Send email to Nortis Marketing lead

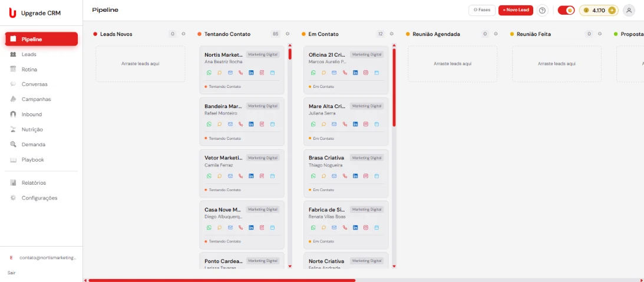coord(230,73)
